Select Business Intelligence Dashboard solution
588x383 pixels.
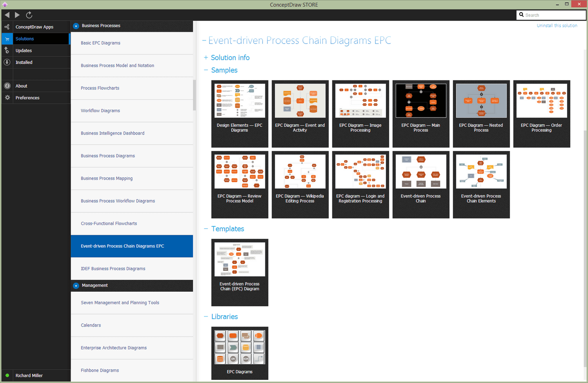[132, 133]
